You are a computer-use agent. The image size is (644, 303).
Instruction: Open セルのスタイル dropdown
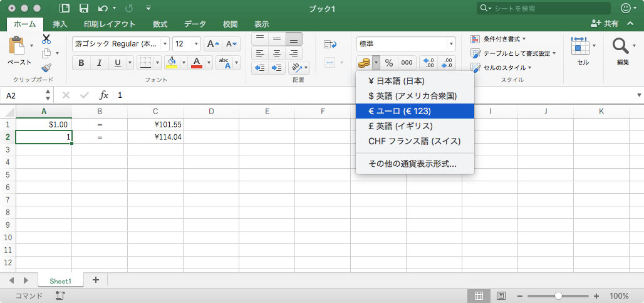click(502, 67)
